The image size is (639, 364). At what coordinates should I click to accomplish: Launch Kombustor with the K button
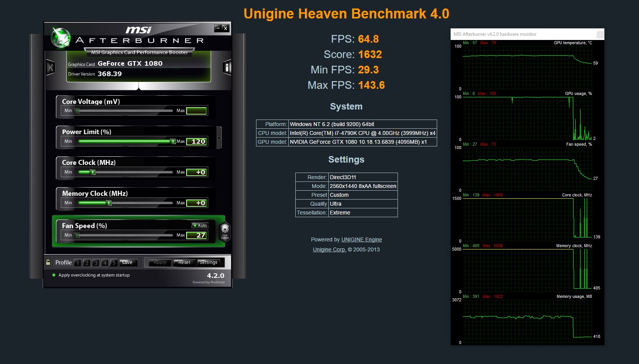click(x=50, y=68)
